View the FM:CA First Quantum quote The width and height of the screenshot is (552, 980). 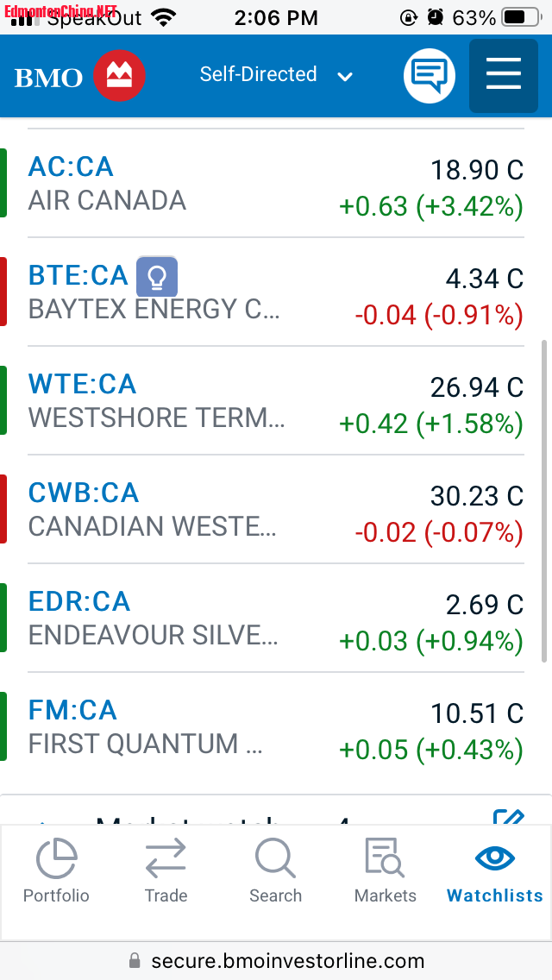(x=274, y=726)
